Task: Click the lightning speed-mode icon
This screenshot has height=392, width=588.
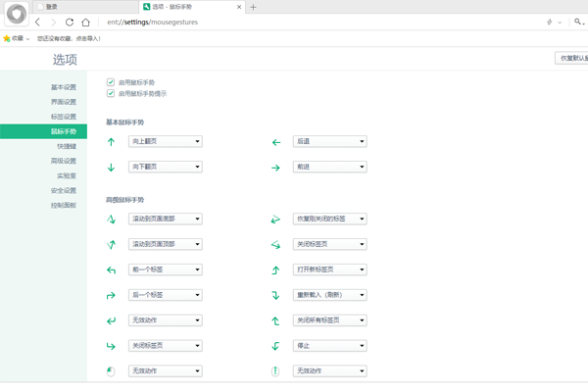Action: 549,22
